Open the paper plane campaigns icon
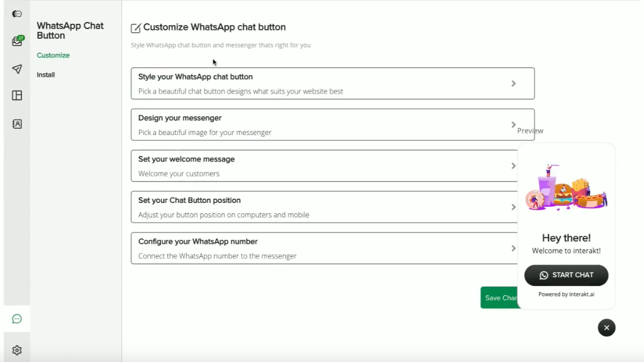This screenshot has height=362, width=644. [17, 69]
